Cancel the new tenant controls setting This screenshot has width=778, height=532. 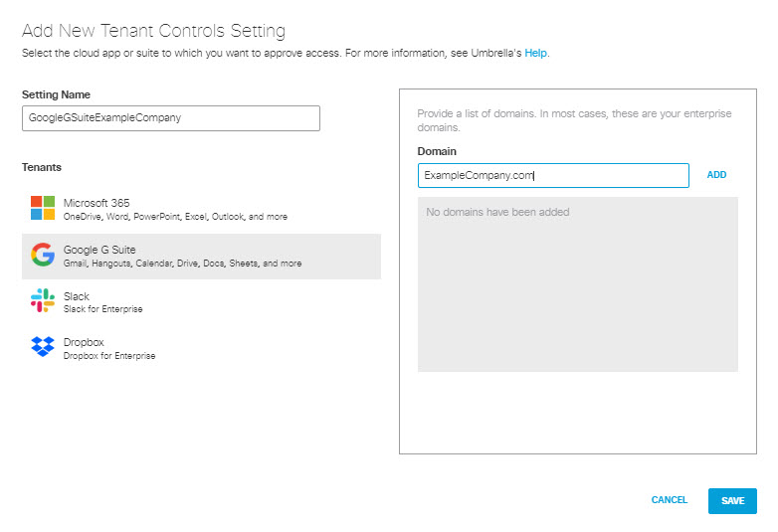click(670, 500)
